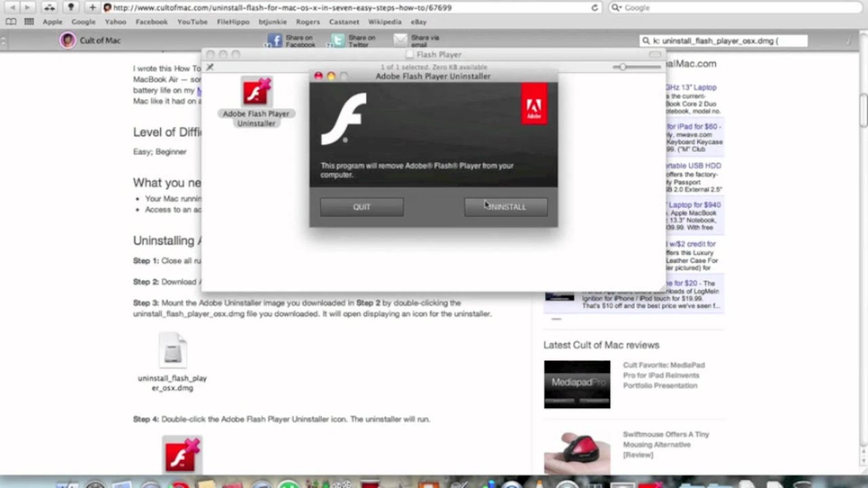Open the Wikipedia bookmark
Image resolution: width=868 pixels, height=488 pixels.
(384, 22)
